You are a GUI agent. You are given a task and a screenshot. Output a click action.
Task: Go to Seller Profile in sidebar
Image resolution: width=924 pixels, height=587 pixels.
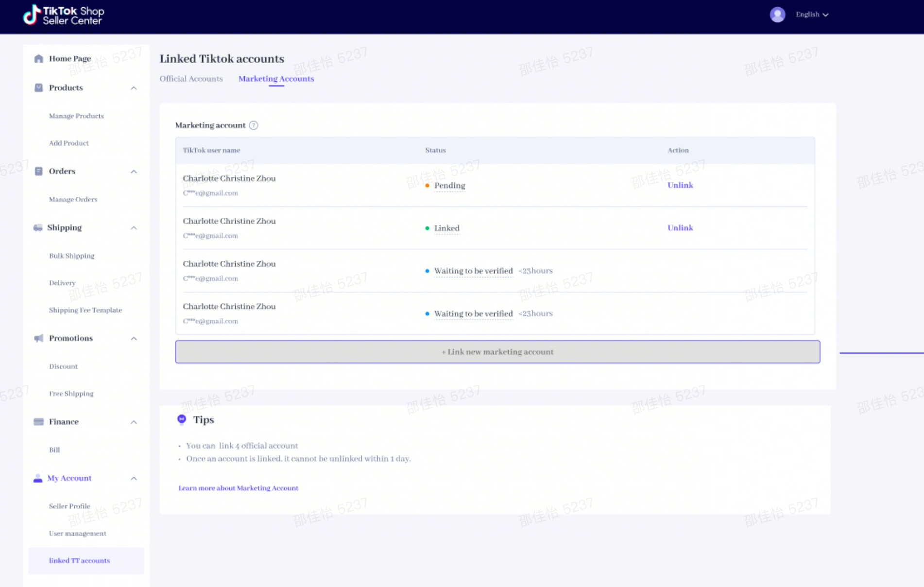(x=69, y=506)
